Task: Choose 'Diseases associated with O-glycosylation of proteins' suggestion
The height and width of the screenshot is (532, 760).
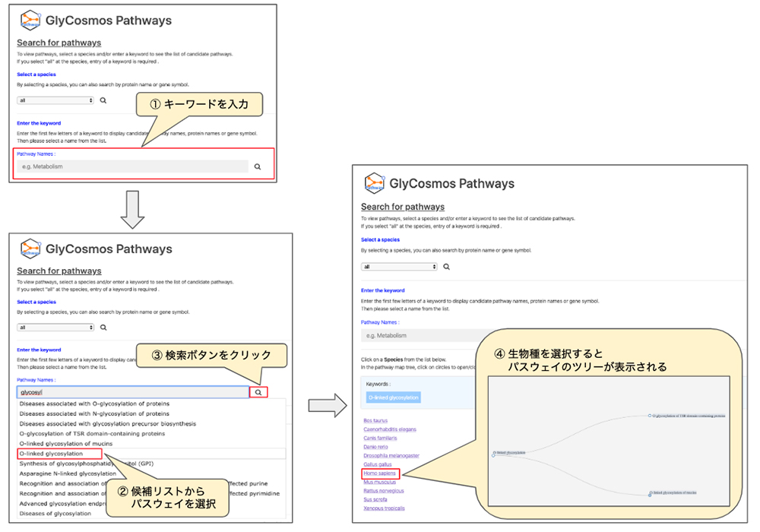Action: [93, 404]
